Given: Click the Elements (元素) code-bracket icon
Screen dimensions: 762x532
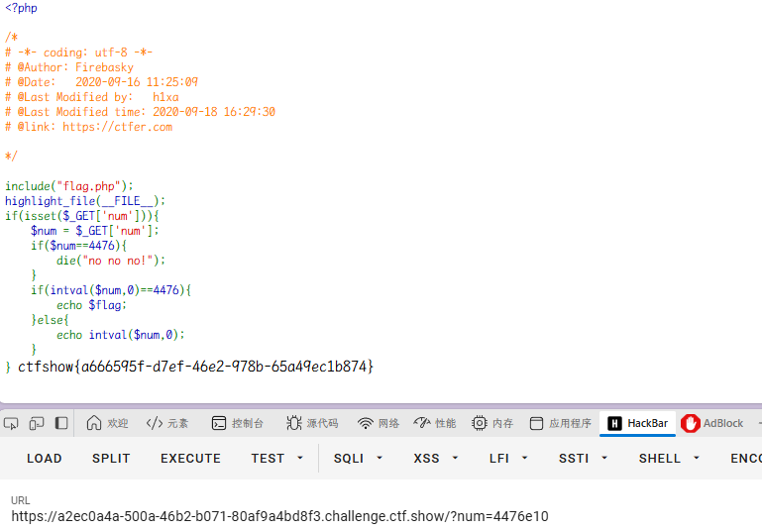Looking at the screenshot, I should pos(155,423).
